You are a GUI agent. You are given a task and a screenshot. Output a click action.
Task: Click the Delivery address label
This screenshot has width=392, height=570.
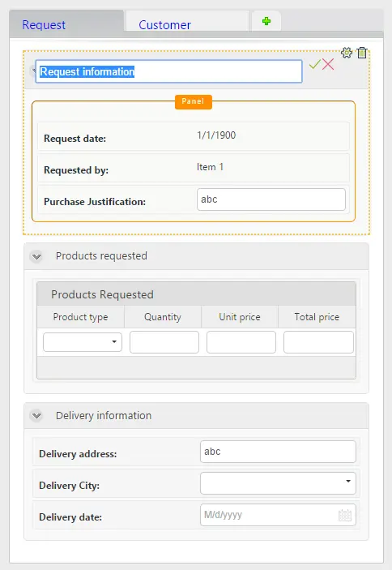[x=78, y=454]
